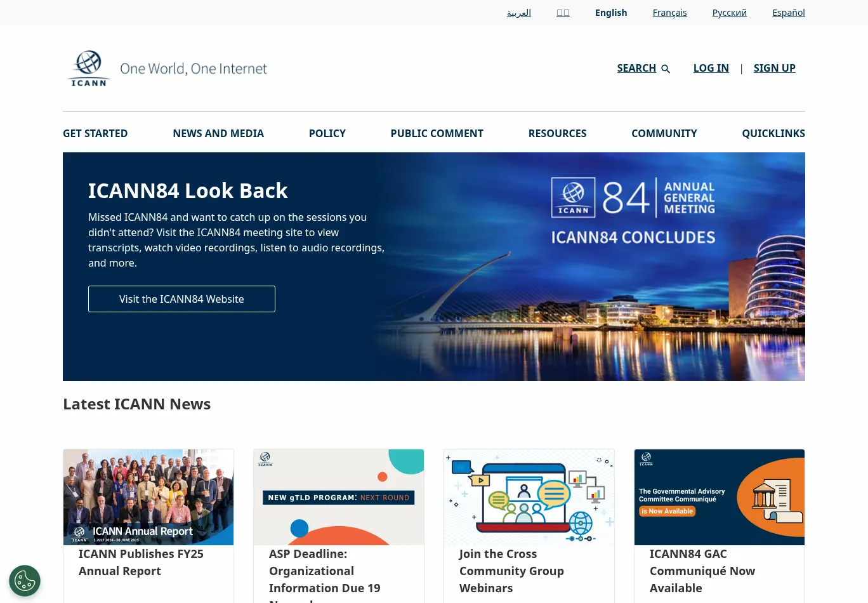This screenshot has height=603, width=868.
Task: Click the Log In link
Action: [711, 68]
